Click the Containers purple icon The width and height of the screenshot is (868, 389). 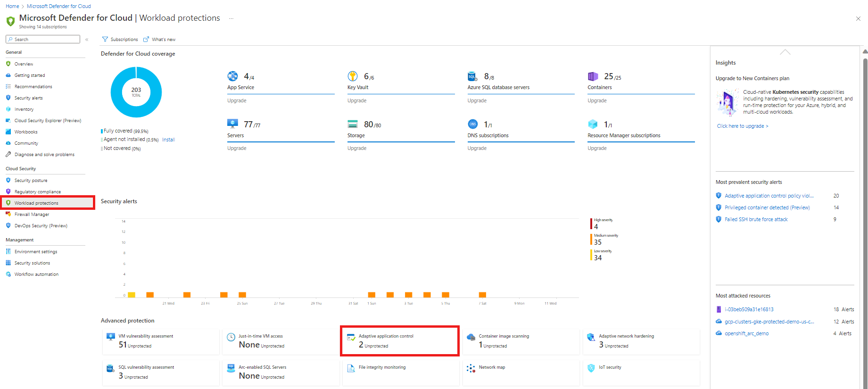click(x=593, y=76)
